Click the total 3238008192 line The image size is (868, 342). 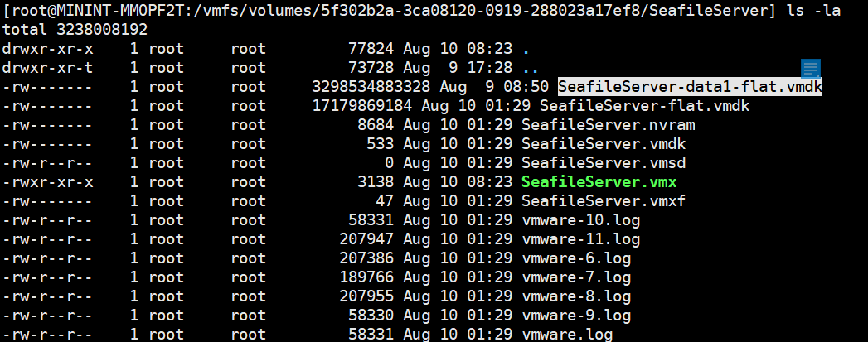(x=75, y=30)
